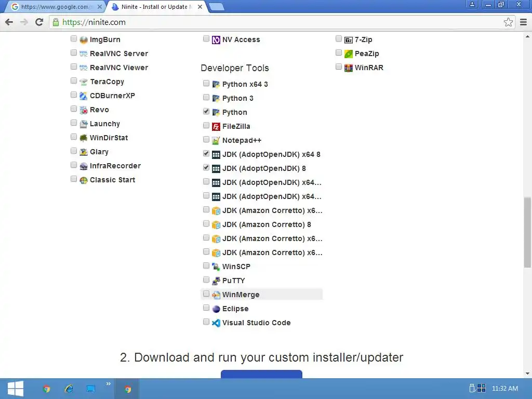Uncheck JDK (AdoptOpenJDK) x64 8 checkbox
The height and width of the screenshot is (399, 532).
(206, 153)
